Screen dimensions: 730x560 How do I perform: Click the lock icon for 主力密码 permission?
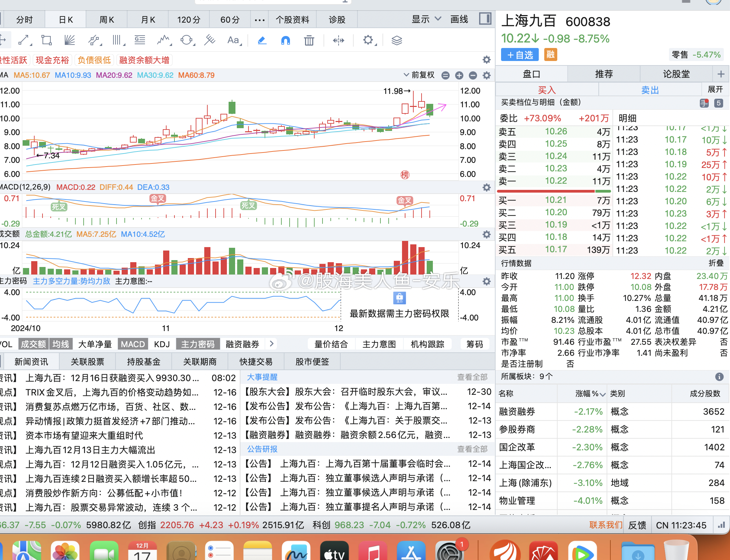click(400, 298)
